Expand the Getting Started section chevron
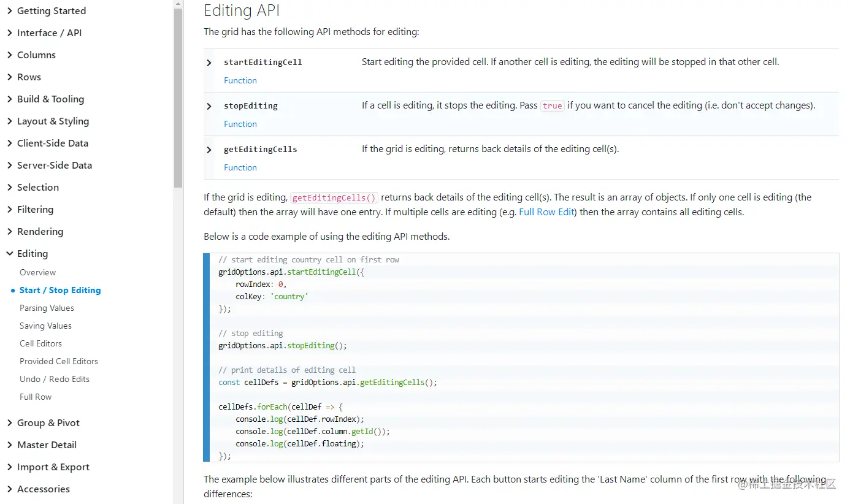Viewport: 850px width, 504px height. (10, 11)
